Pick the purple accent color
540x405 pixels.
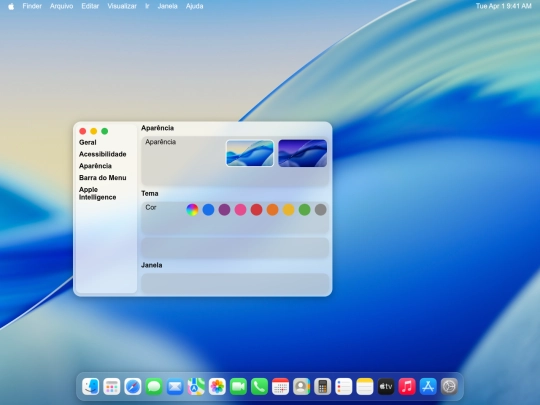point(224,210)
